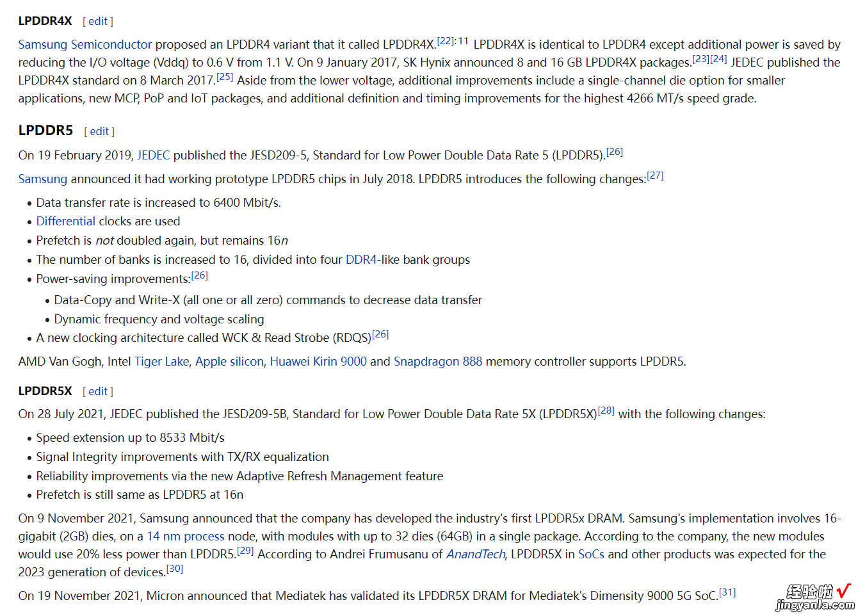Open citation [30] reference

pyautogui.click(x=175, y=569)
